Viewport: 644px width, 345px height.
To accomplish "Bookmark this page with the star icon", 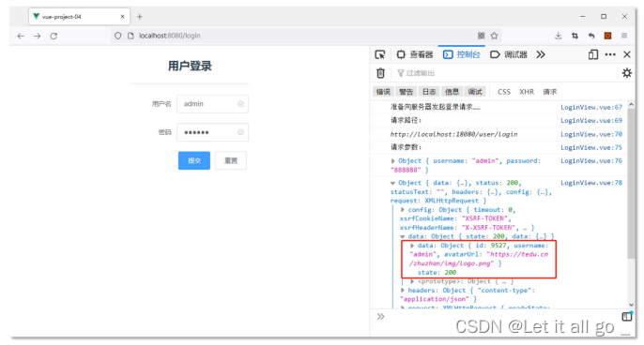I will coord(494,36).
